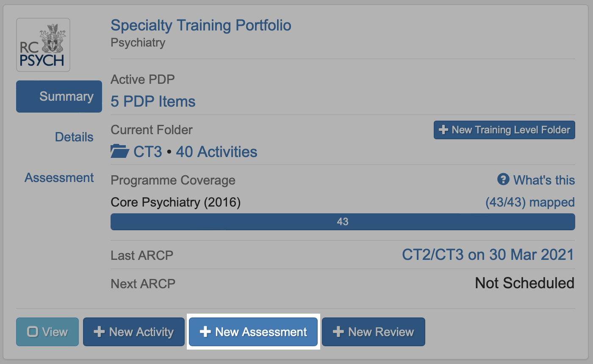The width and height of the screenshot is (593, 364).
Task: Click the plus icon in New Training Level Folder
Action: (443, 130)
